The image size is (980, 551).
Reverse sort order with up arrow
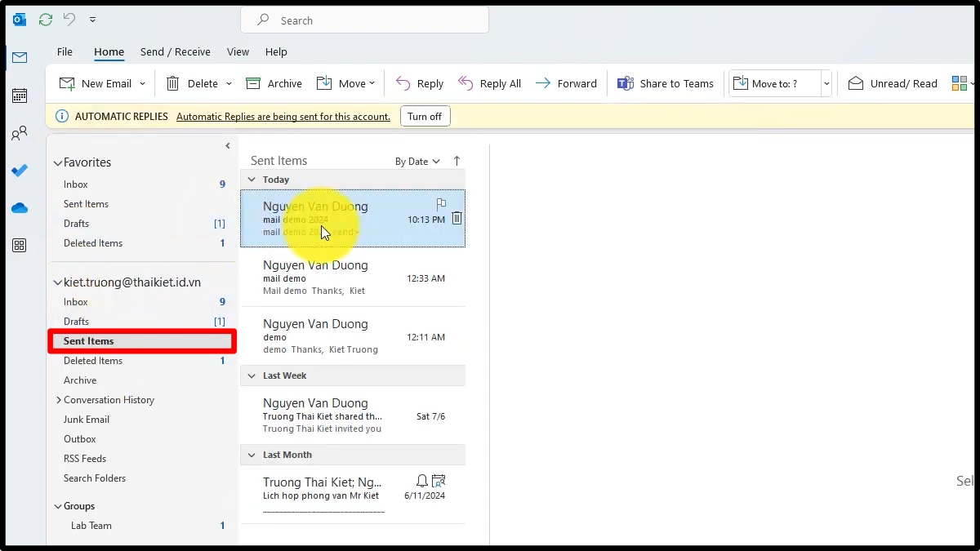(x=457, y=161)
